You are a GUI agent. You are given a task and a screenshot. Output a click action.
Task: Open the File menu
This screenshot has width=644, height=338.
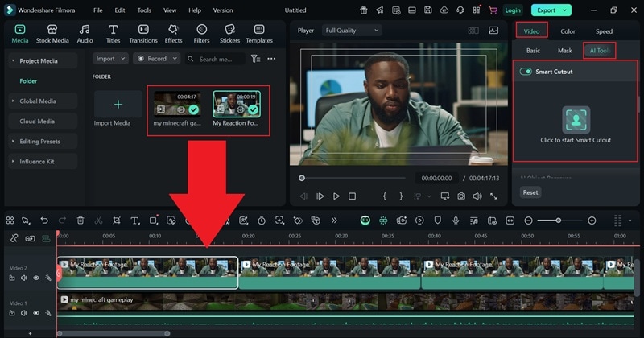click(x=97, y=10)
